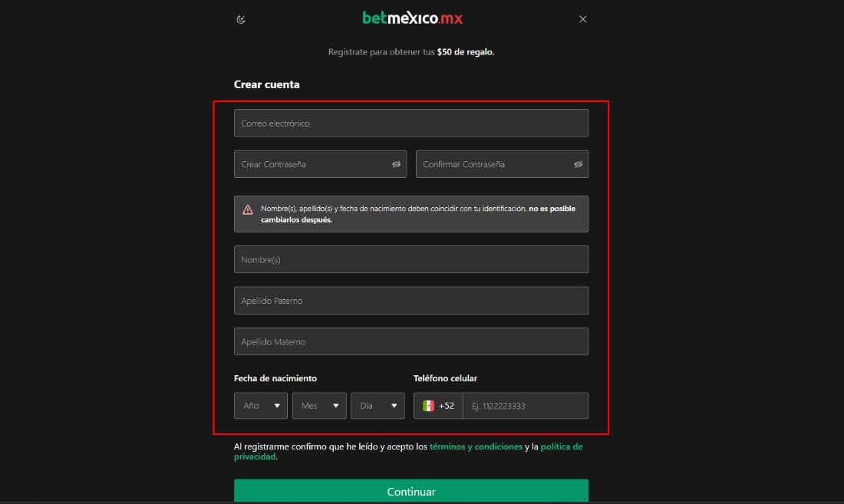Close the registration form

coord(582,19)
